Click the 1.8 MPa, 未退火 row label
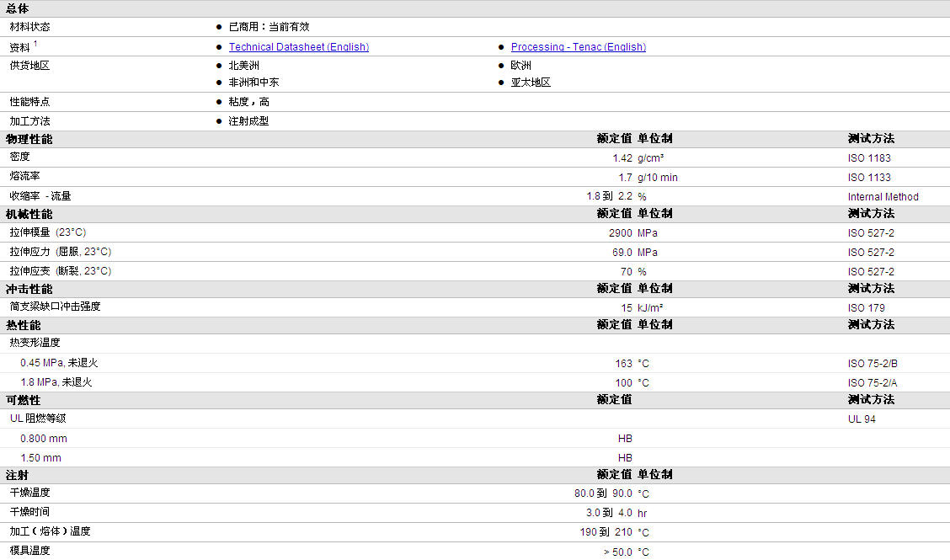This screenshot has height=560, width=950. click(56, 382)
